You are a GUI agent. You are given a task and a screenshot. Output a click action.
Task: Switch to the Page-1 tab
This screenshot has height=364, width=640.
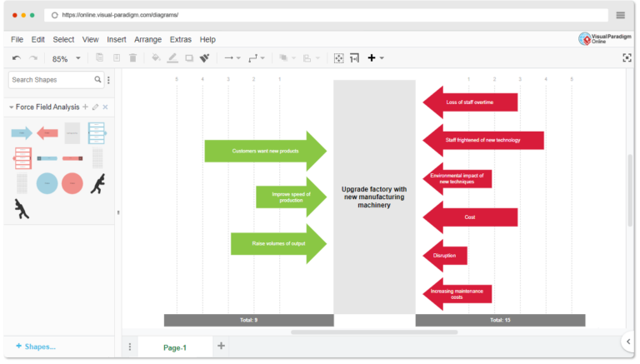tap(175, 347)
